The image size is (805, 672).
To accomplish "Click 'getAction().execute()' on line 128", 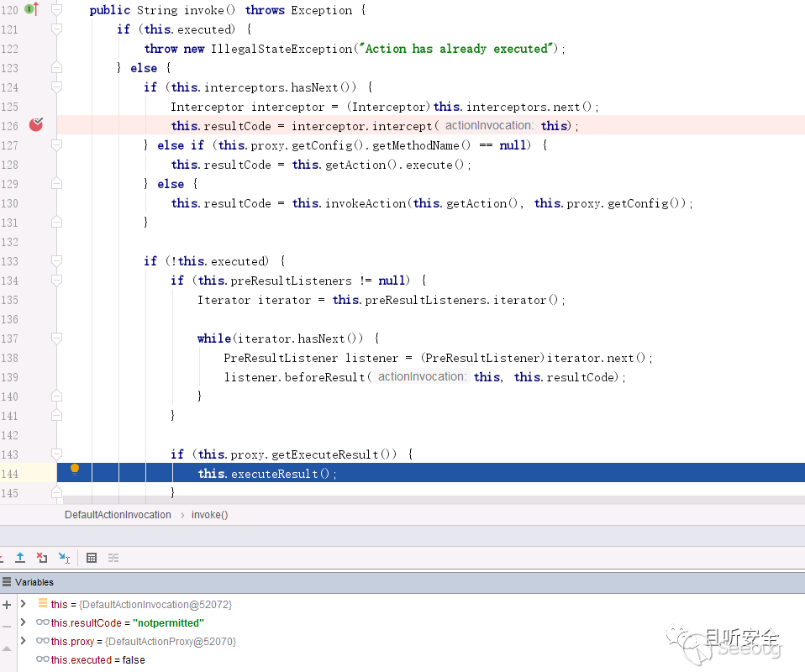I will [394, 165].
